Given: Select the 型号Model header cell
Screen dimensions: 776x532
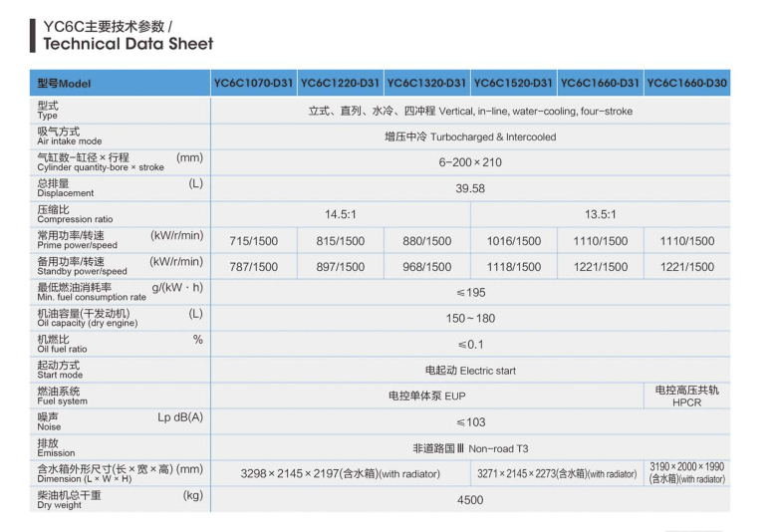Looking at the screenshot, I should (64, 84).
